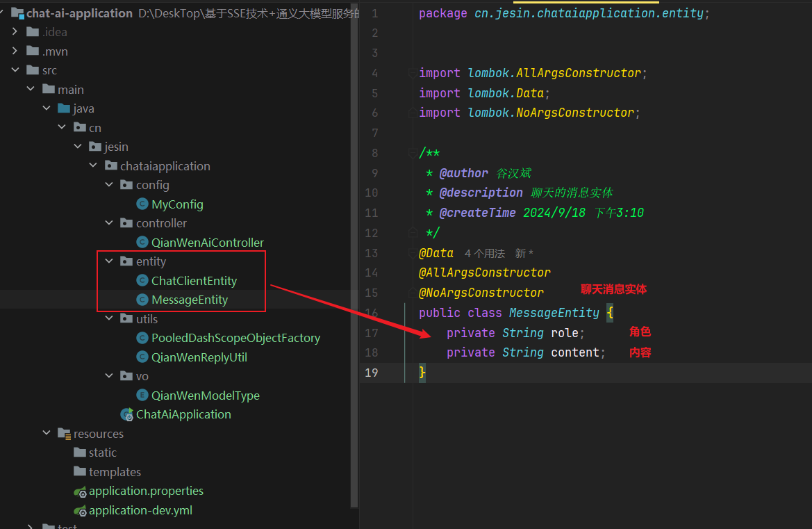Fold the import block at line 4
812x529 pixels.
412,73
